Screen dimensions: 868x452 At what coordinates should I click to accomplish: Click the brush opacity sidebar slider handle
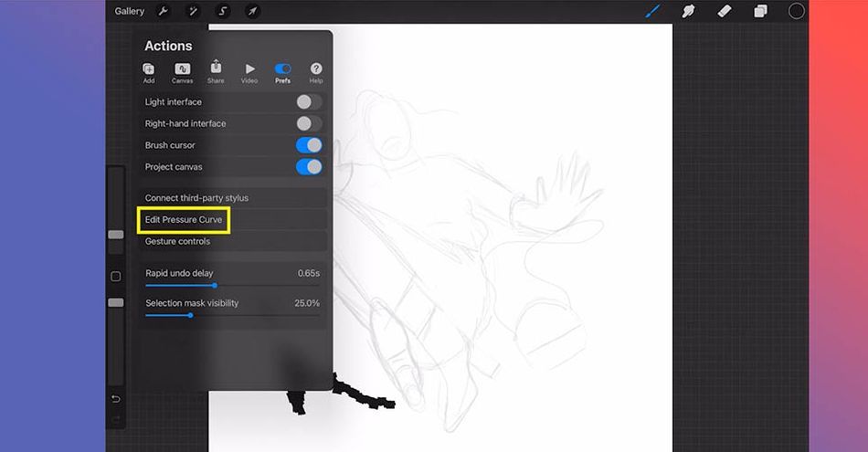(116, 302)
